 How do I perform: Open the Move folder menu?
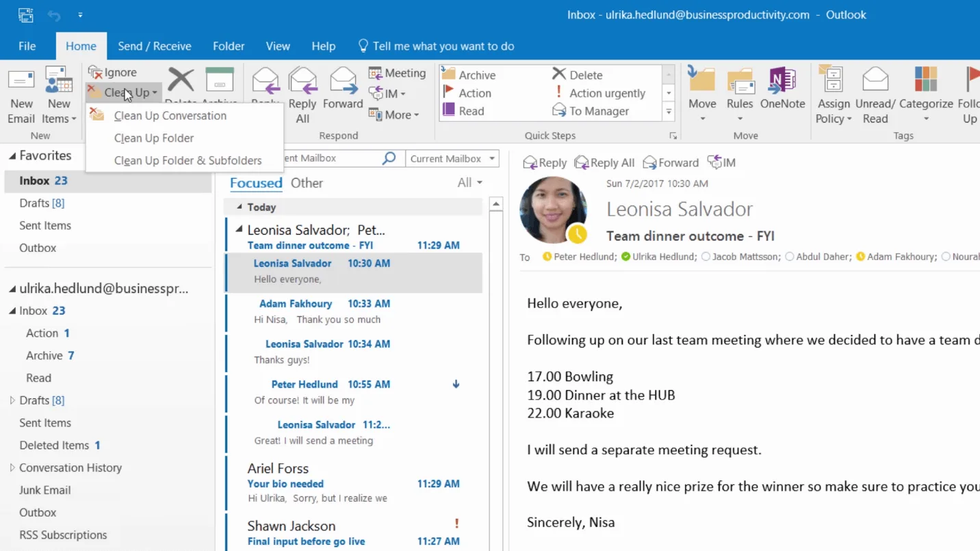pos(702,95)
